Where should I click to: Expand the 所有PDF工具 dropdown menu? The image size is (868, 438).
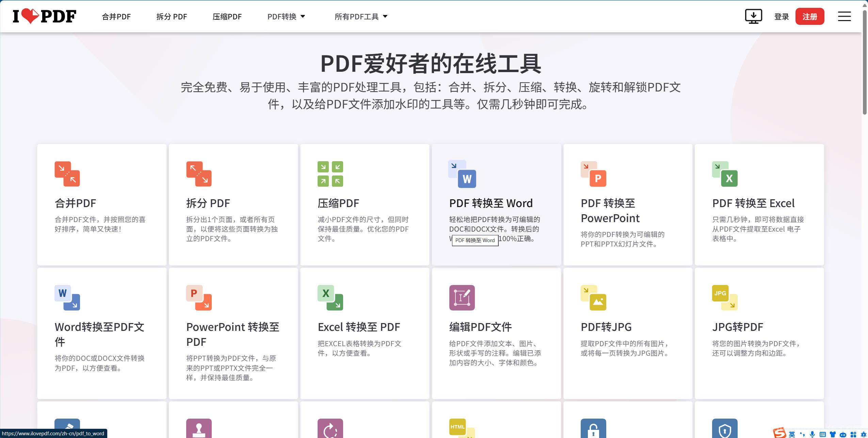(x=361, y=17)
